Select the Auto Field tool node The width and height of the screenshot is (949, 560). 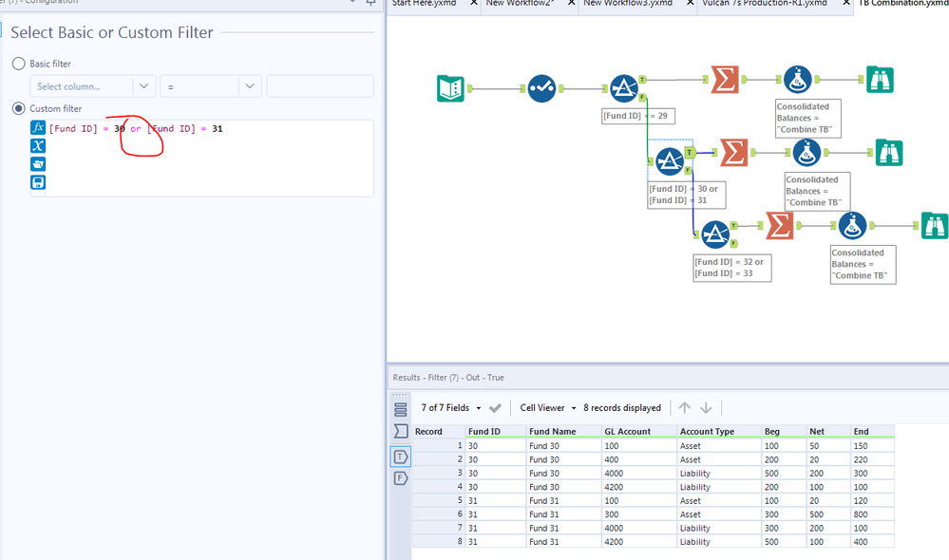541,88
